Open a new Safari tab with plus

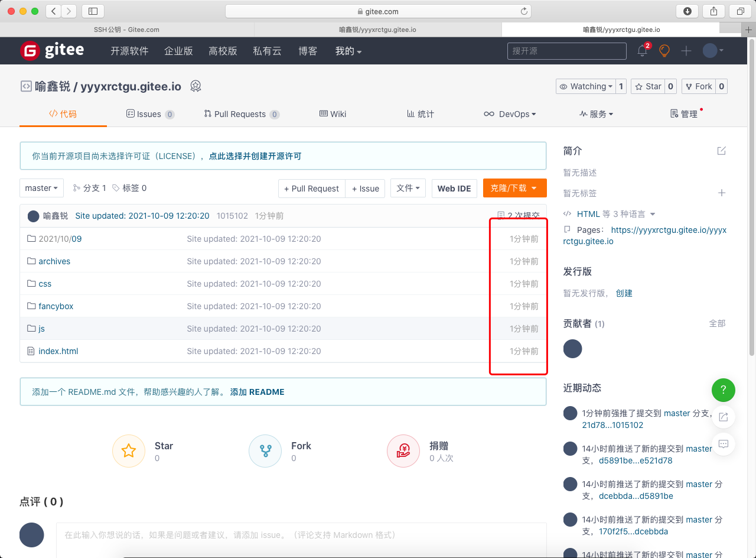(749, 30)
